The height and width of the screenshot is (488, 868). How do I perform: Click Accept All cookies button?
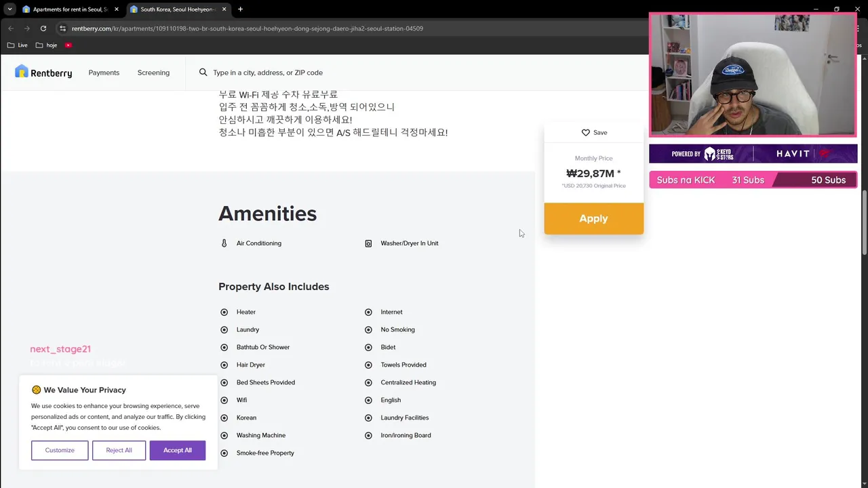click(x=177, y=450)
